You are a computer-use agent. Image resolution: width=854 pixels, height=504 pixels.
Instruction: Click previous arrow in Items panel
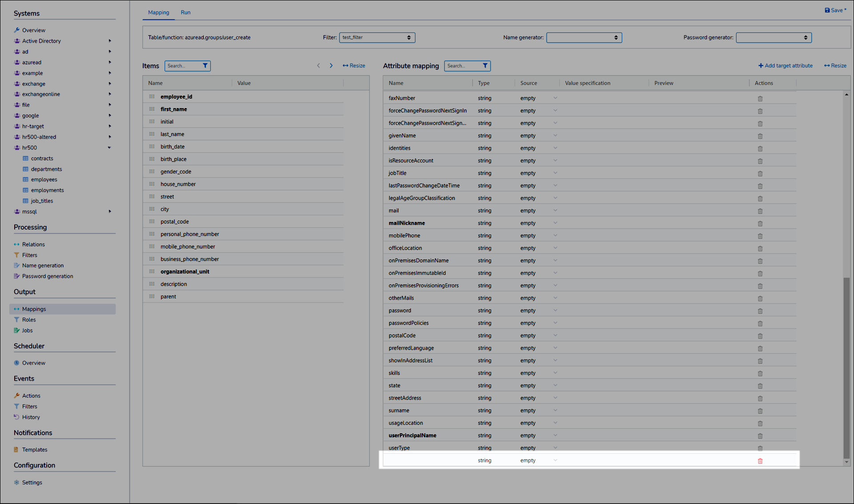click(x=318, y=66)
